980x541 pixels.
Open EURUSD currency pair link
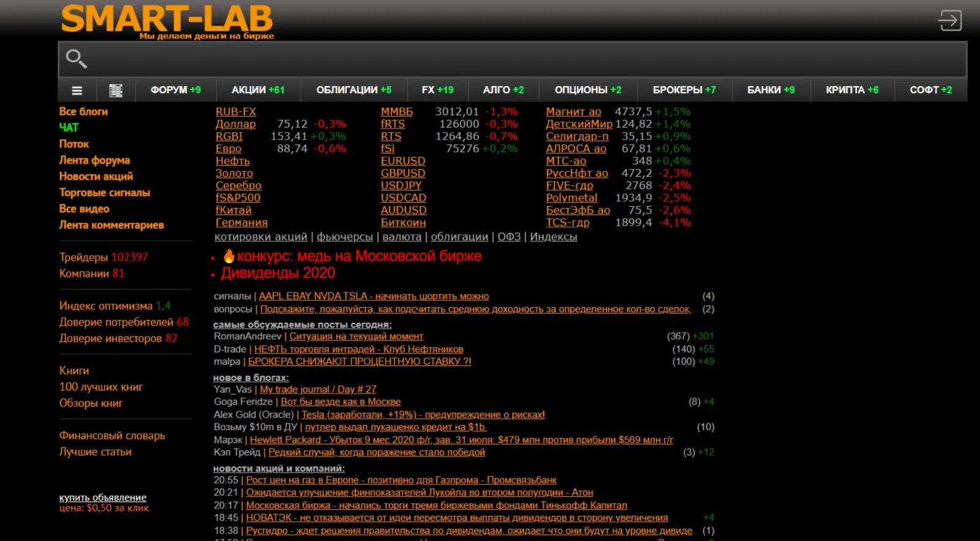[x=403, y=161]
